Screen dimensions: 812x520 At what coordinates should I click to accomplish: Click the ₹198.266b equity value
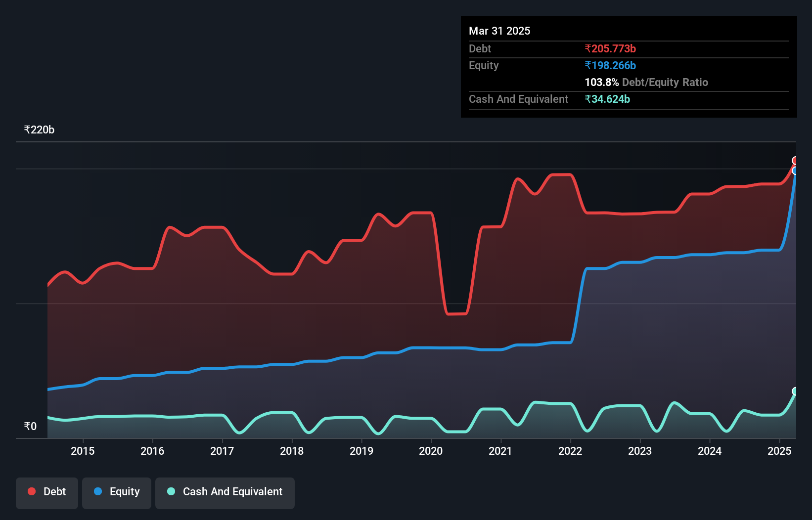pyautogui.click(x=610, y=65)
